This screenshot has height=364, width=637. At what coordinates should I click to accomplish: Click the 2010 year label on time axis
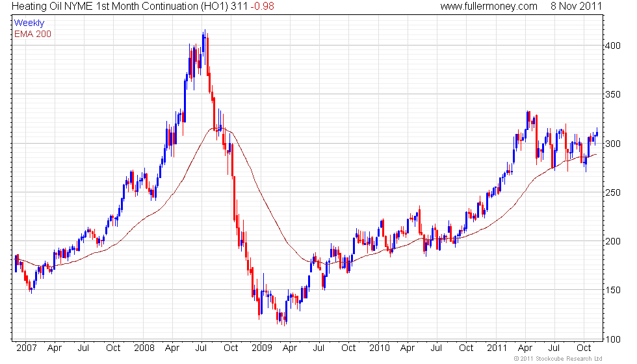pyautogui.click(x=380, y=348)
